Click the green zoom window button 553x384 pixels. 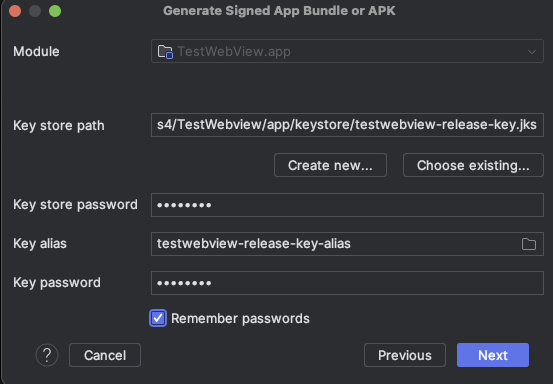point(55,11)
